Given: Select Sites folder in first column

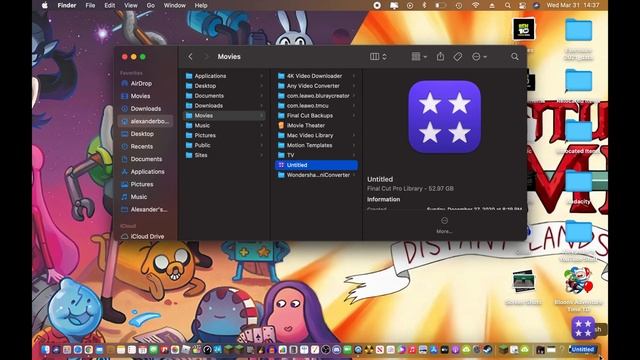Looking at the screenshot, I should 224,155.
